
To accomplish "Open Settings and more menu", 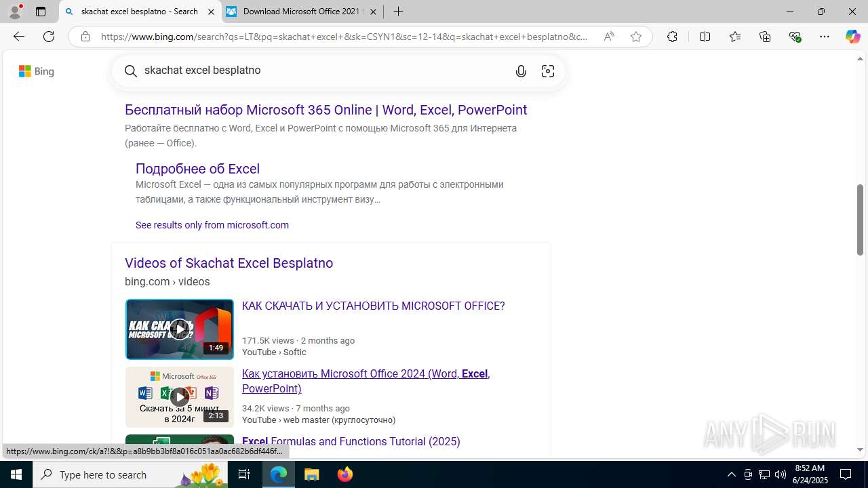I will (825, 37).
